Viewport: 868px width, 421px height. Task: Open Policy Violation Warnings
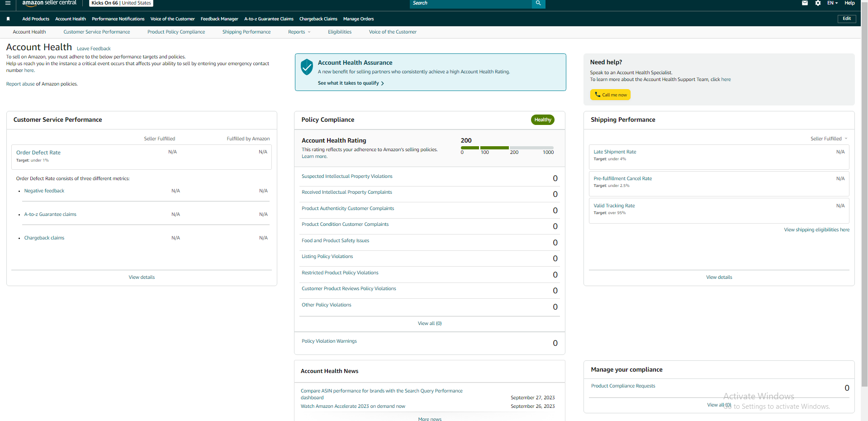point(329,341)
